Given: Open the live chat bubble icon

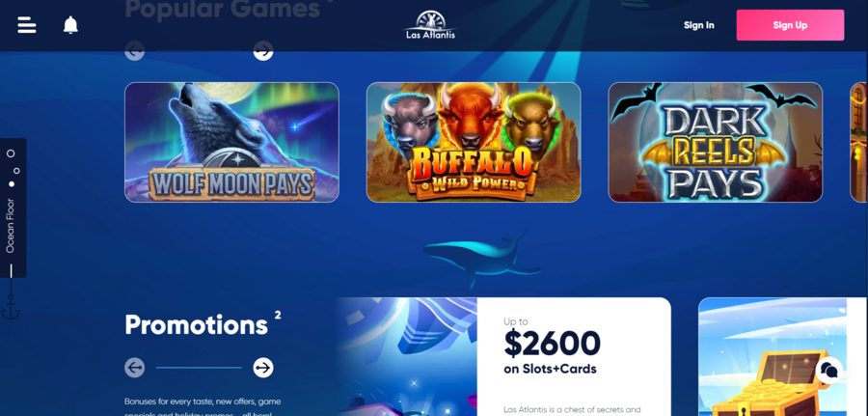Looking at the screenshot, I should [828, 371].
